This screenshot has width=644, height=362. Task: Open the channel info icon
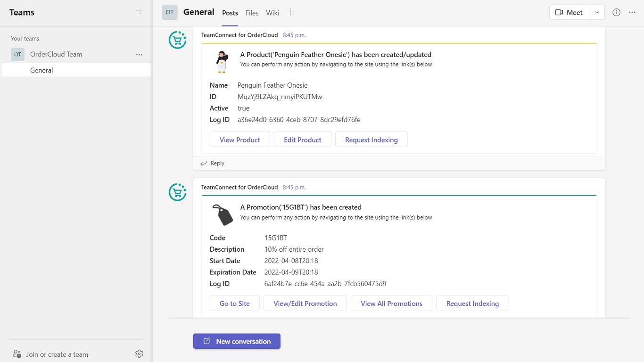616,12
